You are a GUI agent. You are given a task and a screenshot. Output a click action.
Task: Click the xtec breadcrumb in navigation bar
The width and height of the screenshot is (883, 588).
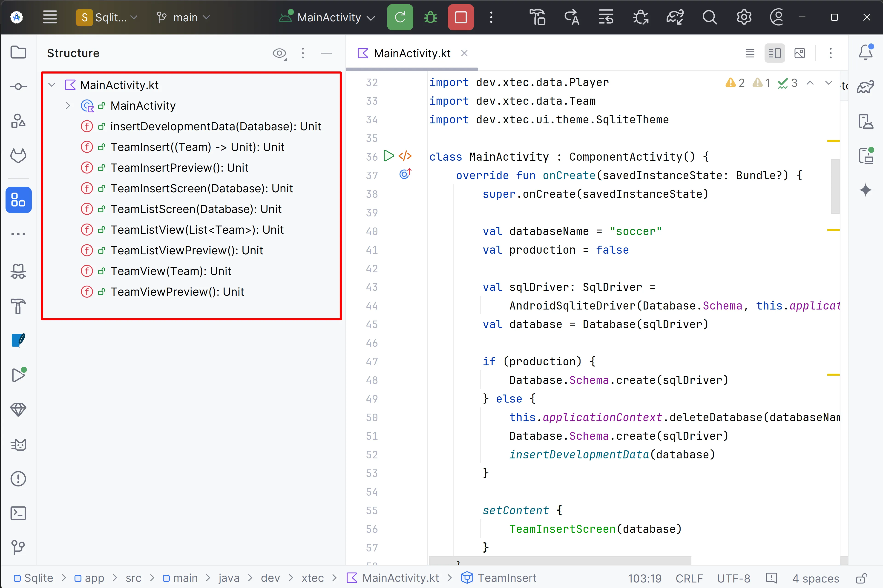coord(312,578)
